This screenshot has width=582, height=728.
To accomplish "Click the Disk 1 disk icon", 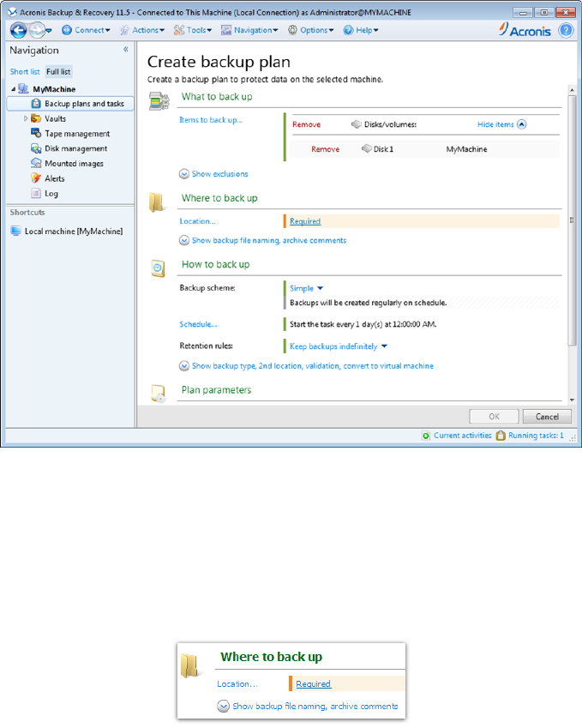I will (x=367, y=148).
